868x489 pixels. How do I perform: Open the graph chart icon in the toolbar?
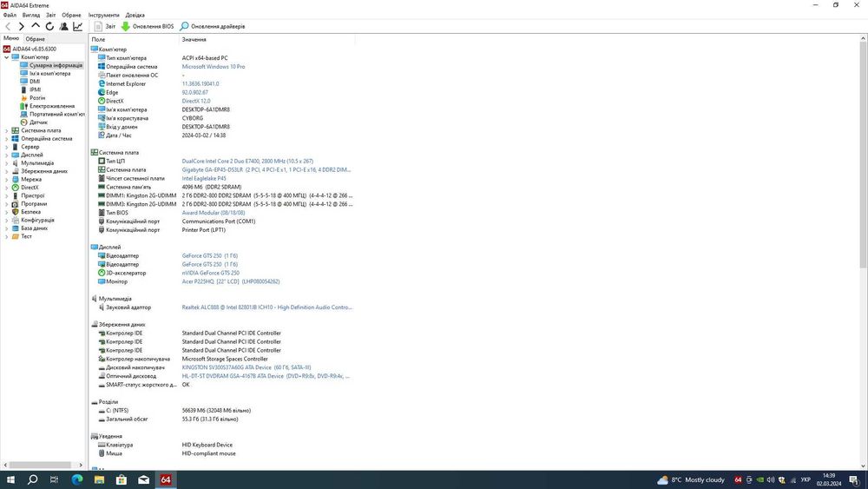point(78,26)
